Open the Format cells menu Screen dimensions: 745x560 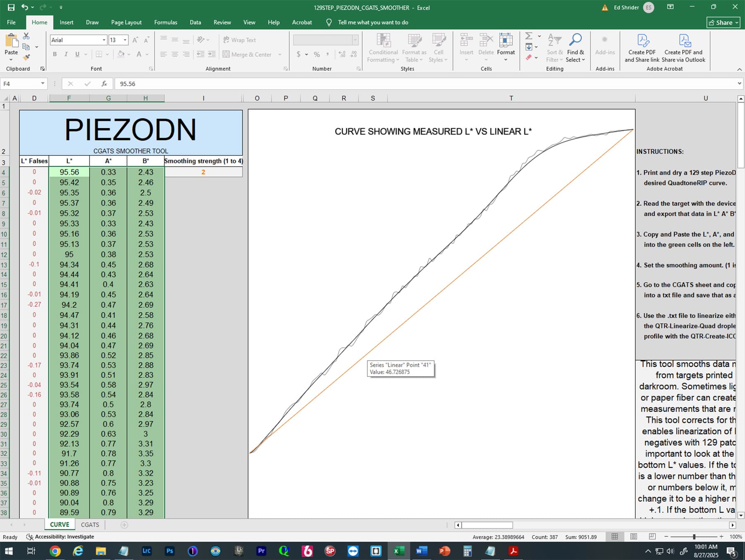[506, 47]
